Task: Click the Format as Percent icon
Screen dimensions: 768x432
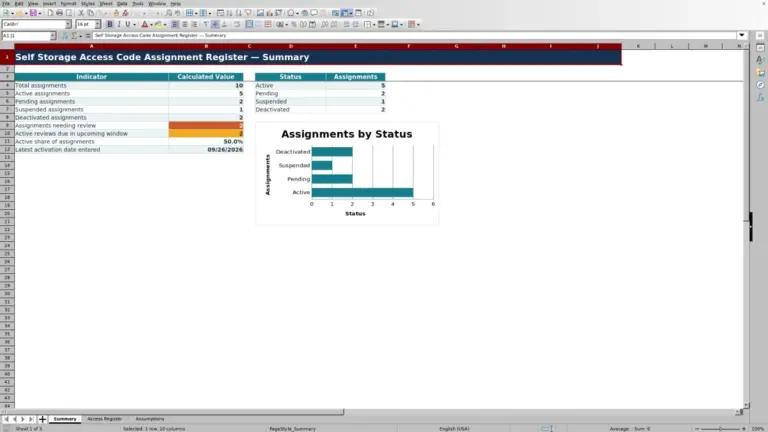Action: tap(293, 24)
